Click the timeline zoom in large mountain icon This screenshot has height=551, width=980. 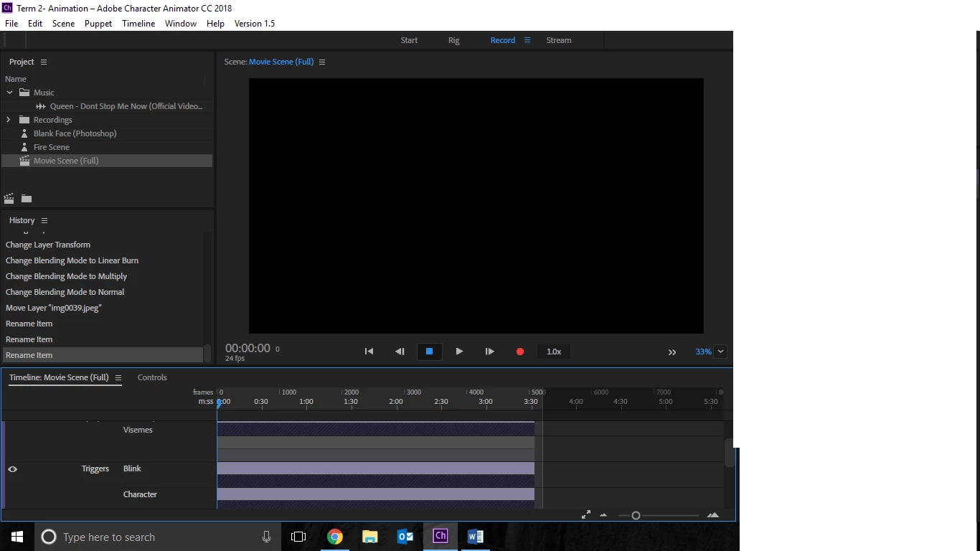click(713, 515)
